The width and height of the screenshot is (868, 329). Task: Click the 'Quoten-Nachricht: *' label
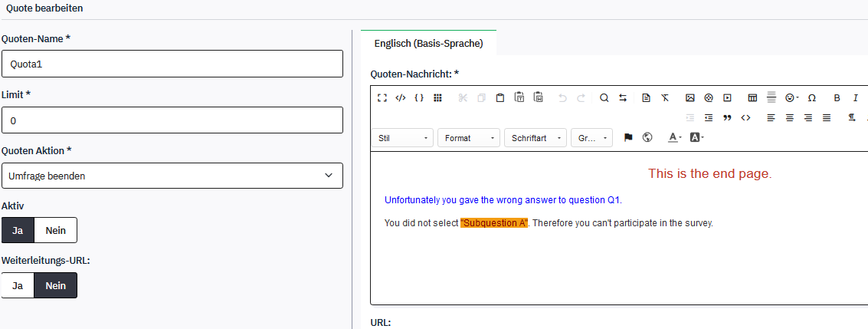[414, 74]
